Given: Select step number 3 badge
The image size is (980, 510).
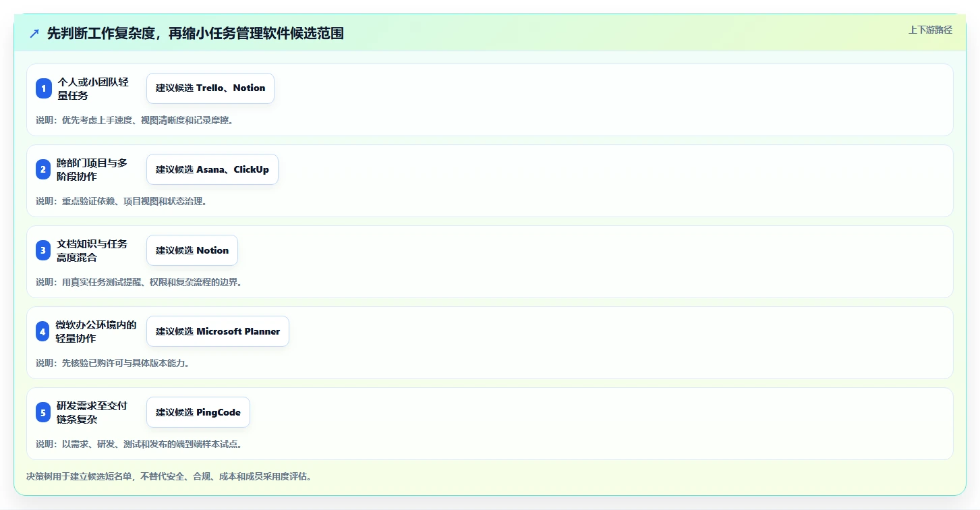Looking at the screenshot, I should point(44,250).
